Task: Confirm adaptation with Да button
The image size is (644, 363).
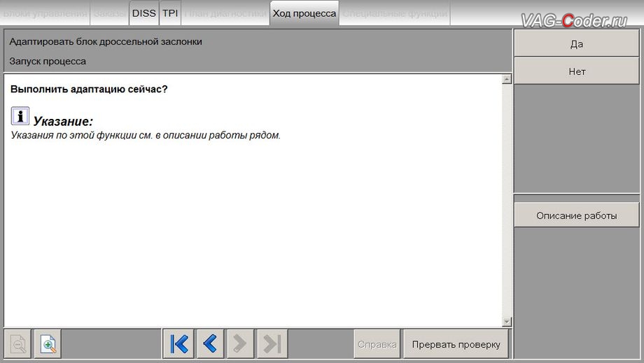Action: coord(577,44)
